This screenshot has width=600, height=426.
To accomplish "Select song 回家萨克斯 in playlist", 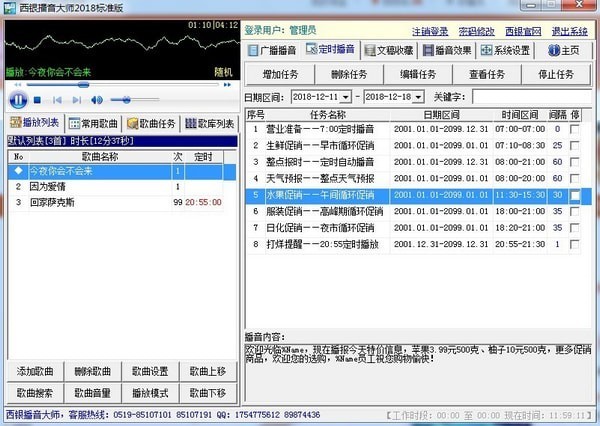I will click(116, 202).
